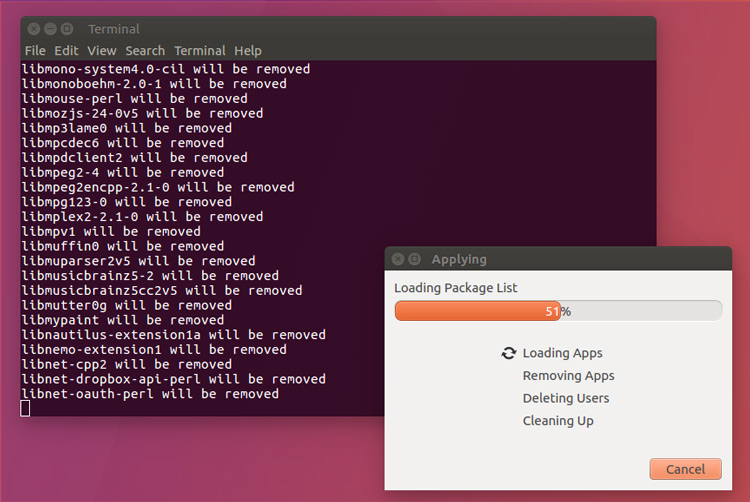
Task: Click the Deleting Users step label
Action: (x=565, y=398)
